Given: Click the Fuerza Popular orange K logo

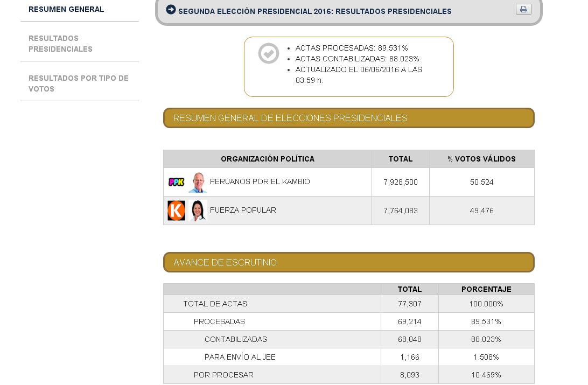Looking at the screenshot, I should point(176,211).
